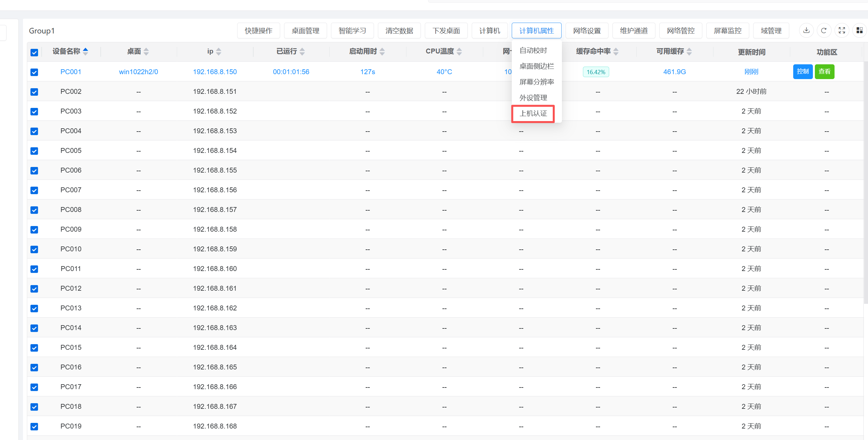This screenshot has height=440, width=868.
Task: Click the blue 控制 button for PC001
Action: [802, 72]
